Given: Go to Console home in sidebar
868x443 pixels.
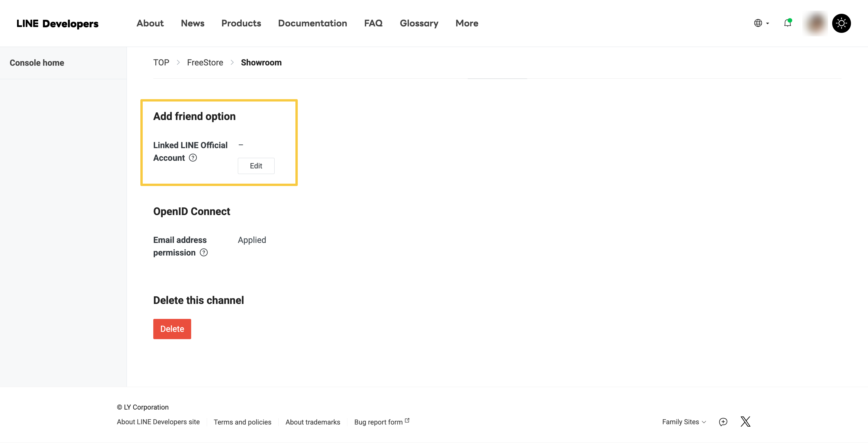Looking at the screenshot, I should 37,63.
